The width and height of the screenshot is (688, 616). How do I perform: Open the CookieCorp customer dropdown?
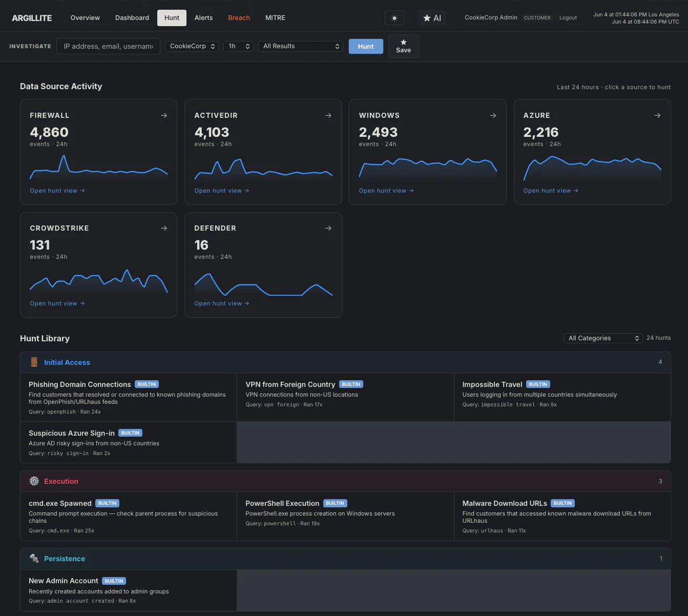pyautogui.click(x=192, y=46)
